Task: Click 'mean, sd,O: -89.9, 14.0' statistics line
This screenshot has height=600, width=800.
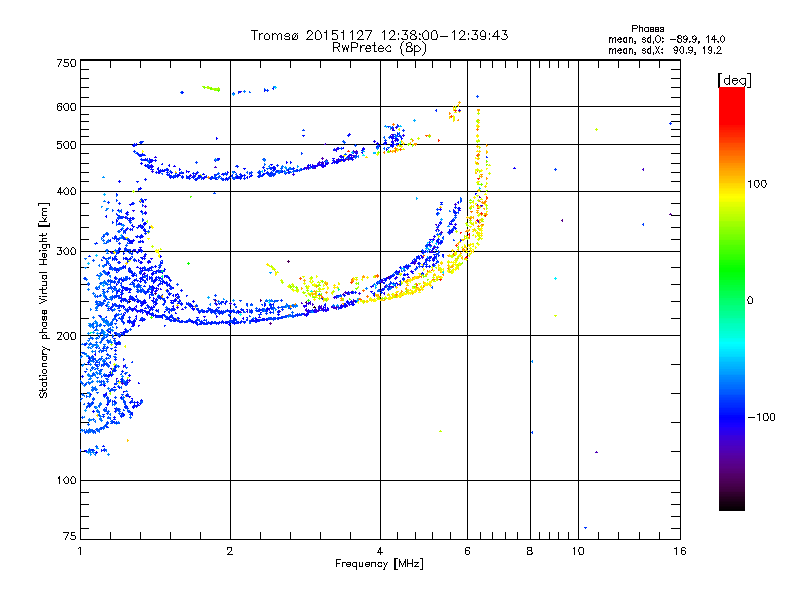Action: pos(666,39)
